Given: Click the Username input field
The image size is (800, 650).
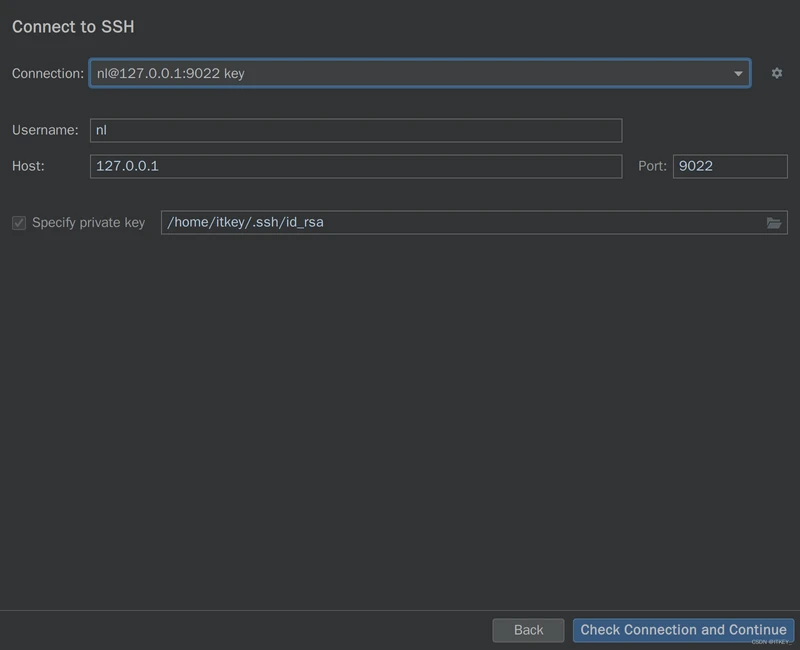Looking at the screenshot, I should click(356, 130).
